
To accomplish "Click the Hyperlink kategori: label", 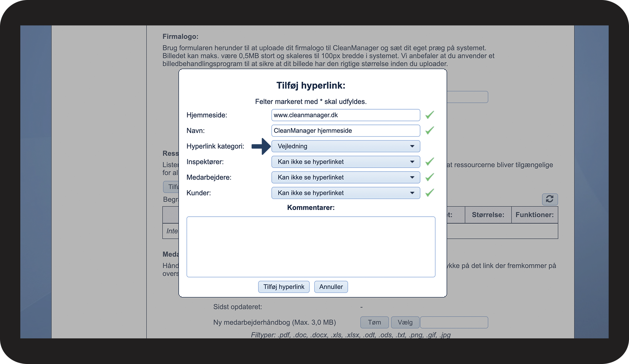I will pyautogui.click(x=215, y=146).
